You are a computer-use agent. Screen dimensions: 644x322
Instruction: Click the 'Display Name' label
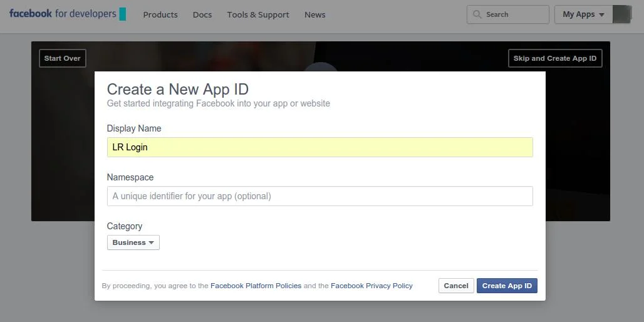pos(134,128)
